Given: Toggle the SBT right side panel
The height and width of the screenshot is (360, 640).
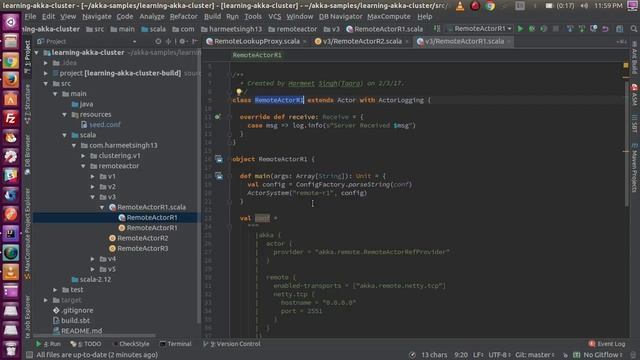Looking at the screenshot, I should 635,124.
